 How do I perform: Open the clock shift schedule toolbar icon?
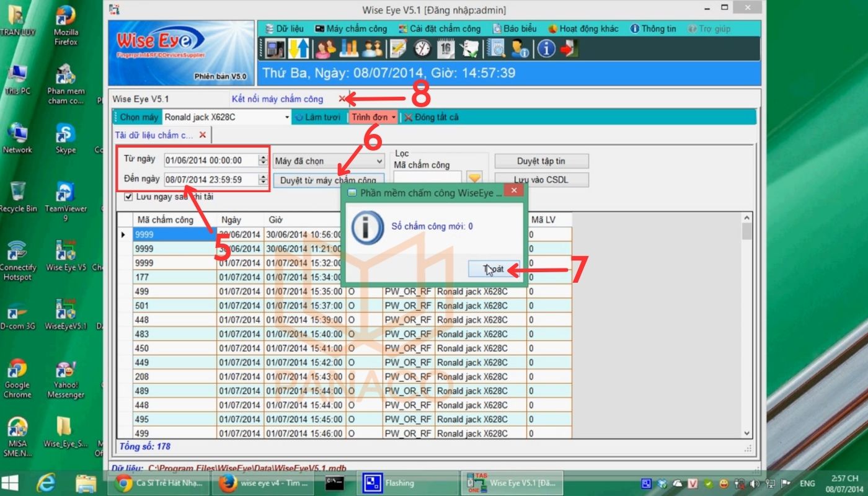point(422,48)
